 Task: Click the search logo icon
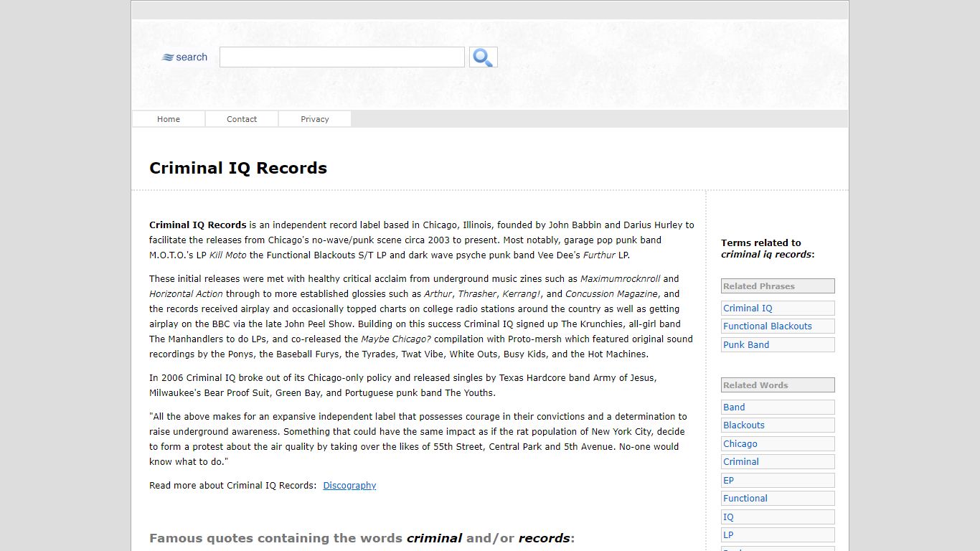click(184, 57)
